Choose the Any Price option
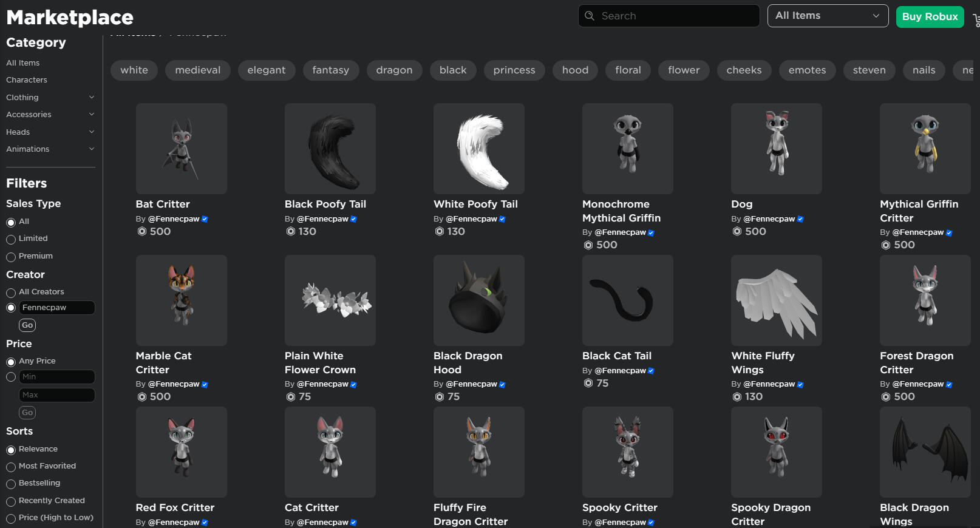The image size is (980, 528). [x=11, y=362]
